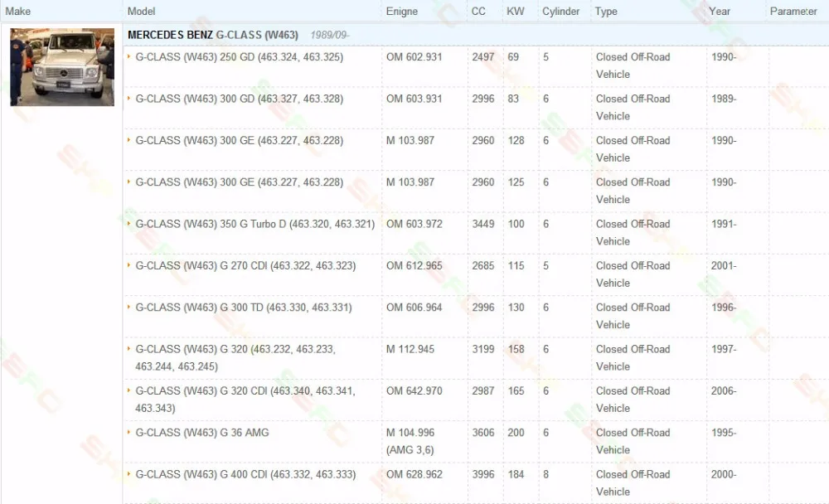Select the year 2000- cell

[724, 474]
